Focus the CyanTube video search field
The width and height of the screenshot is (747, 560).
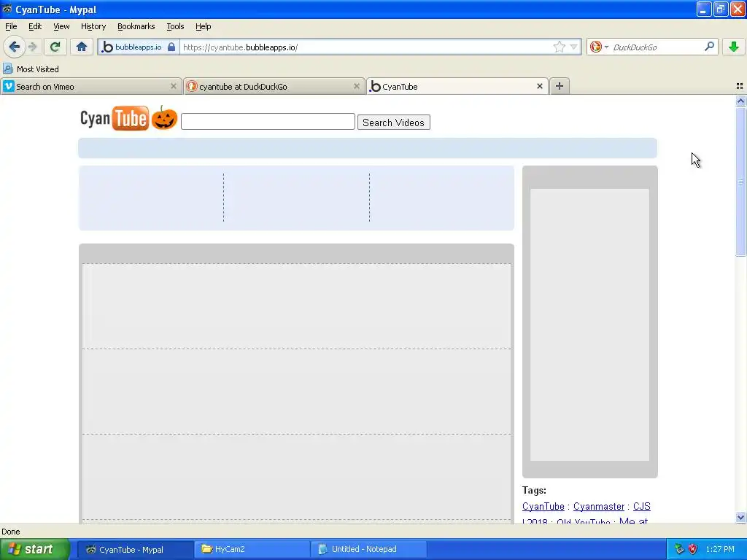point(268,122)
